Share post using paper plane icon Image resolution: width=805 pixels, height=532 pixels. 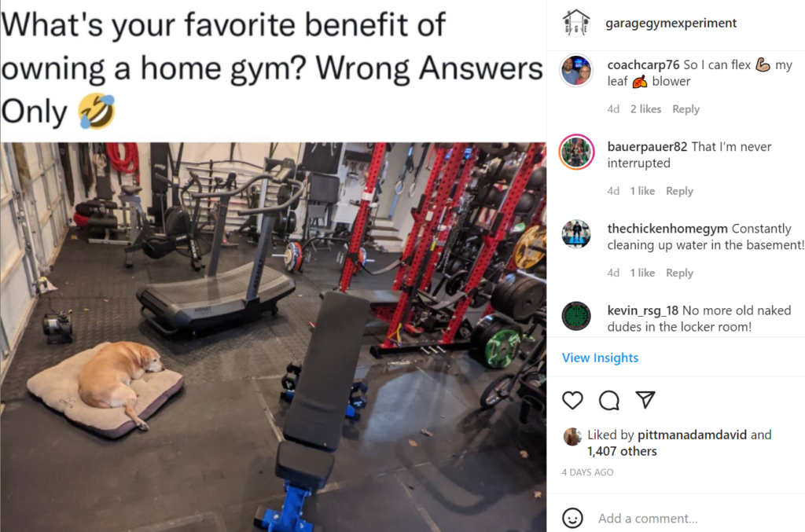click(x=645, y=400)
